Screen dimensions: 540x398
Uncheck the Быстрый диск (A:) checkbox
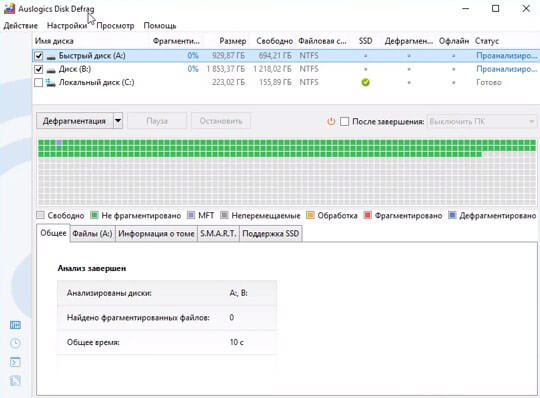coord(39,56)
